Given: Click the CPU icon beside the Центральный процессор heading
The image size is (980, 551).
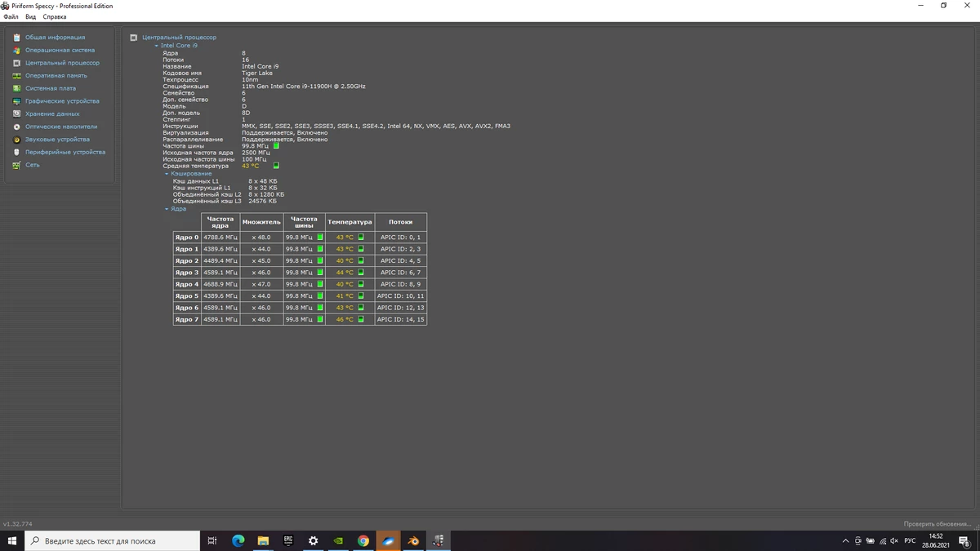Looking at the screenshot, I should click(135, 38).
